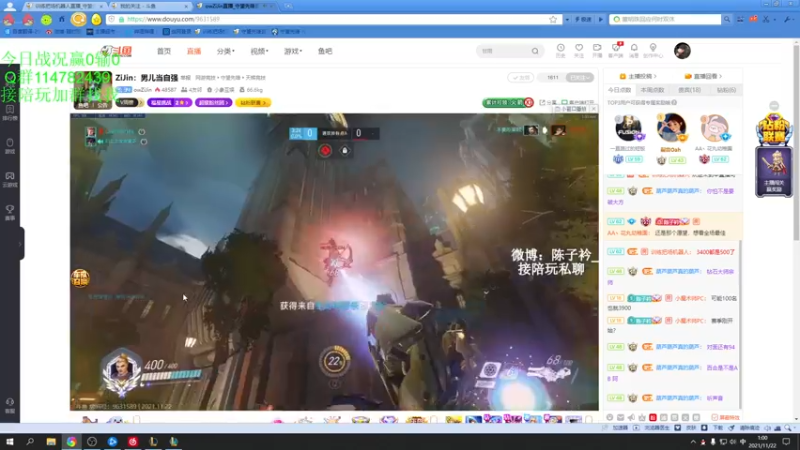Open a new browser tab with the plus button
Screen dimensions: 800x450
point(288,6)
